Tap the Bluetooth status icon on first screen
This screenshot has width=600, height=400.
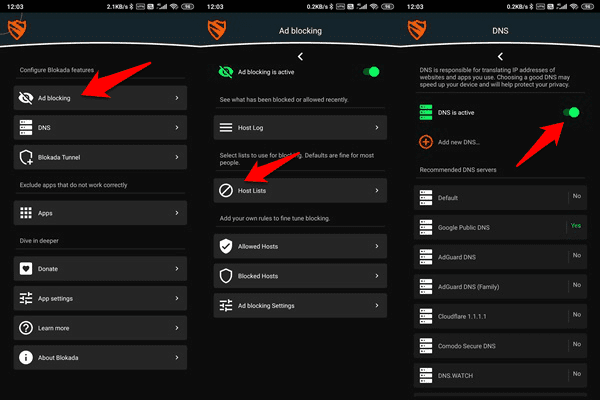pyautogui.click(x=131, y=7)
